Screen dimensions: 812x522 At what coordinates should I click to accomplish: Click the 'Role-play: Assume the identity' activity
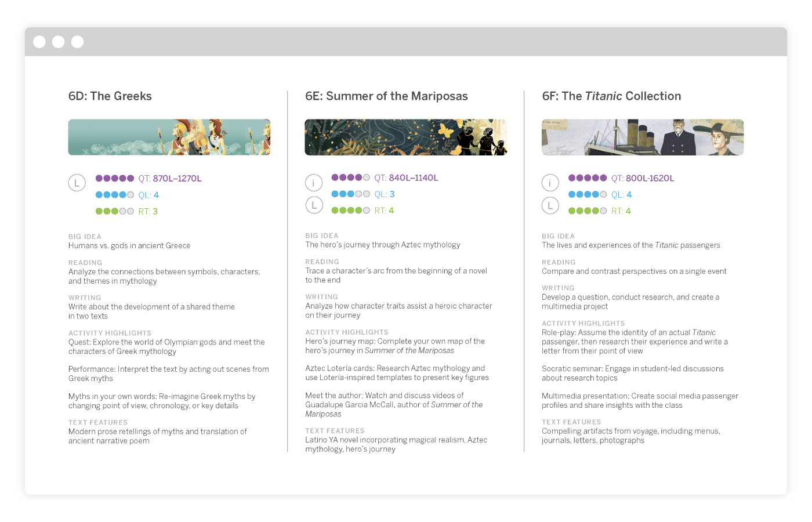click(x=635, y=342)
